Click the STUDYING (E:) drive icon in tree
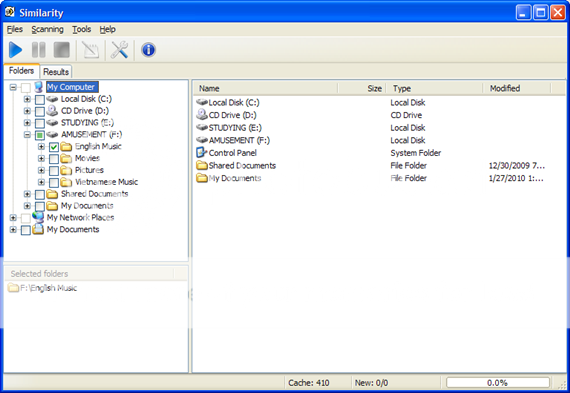Viewport: 570px width, 393px height. (52, 123)
